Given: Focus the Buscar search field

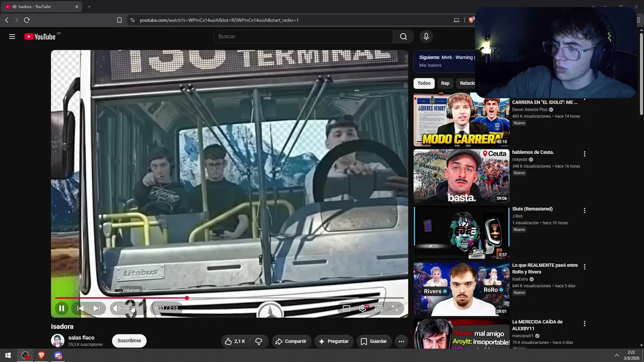Looking at the screenshot, I should 303,36.
